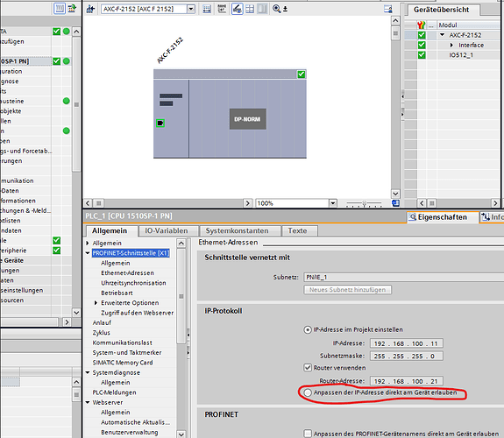
Task: Click the green check icon for AXC-F-2152 row
Action: (422, 35)
